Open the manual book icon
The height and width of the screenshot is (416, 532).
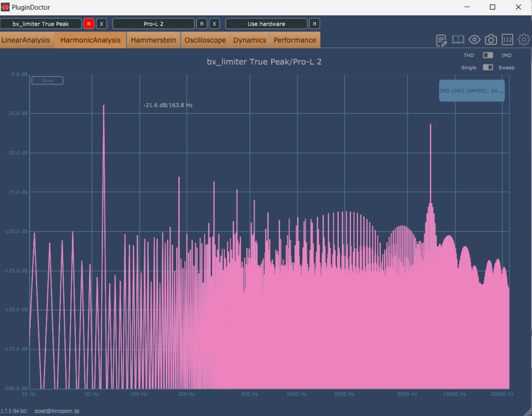click(458, 40)
